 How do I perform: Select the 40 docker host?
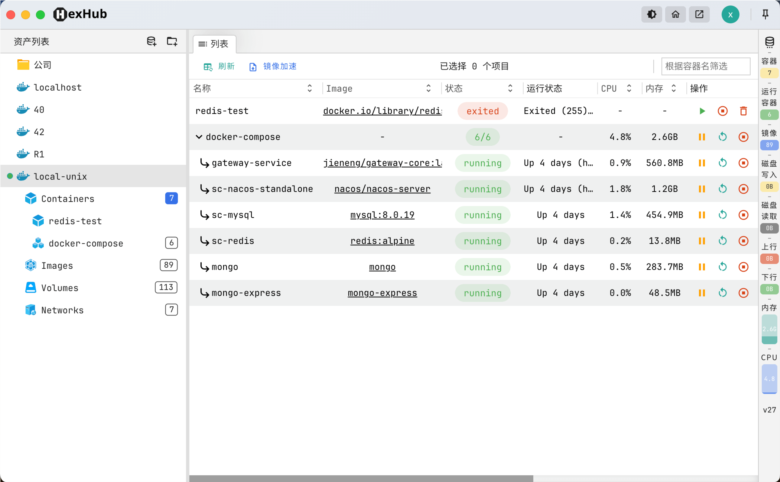click(x=94, y=109)
